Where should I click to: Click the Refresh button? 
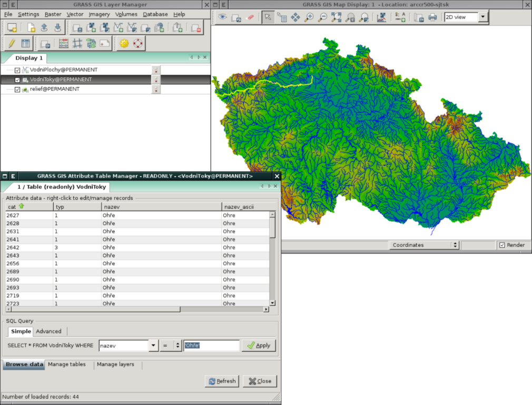click(x=222, y=381)
